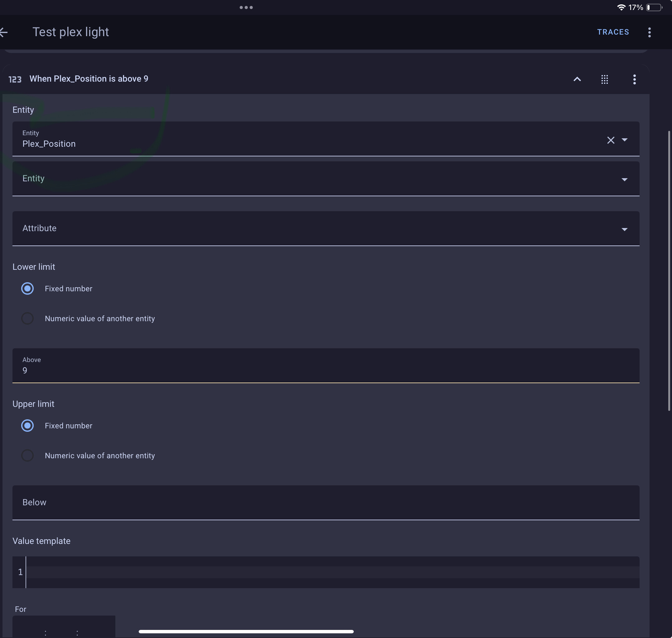Viewport: 672px width, 638px height.
Task: Open the trigger's three-dot options menu
Action: pyautogui.click(x=634, y=79)
